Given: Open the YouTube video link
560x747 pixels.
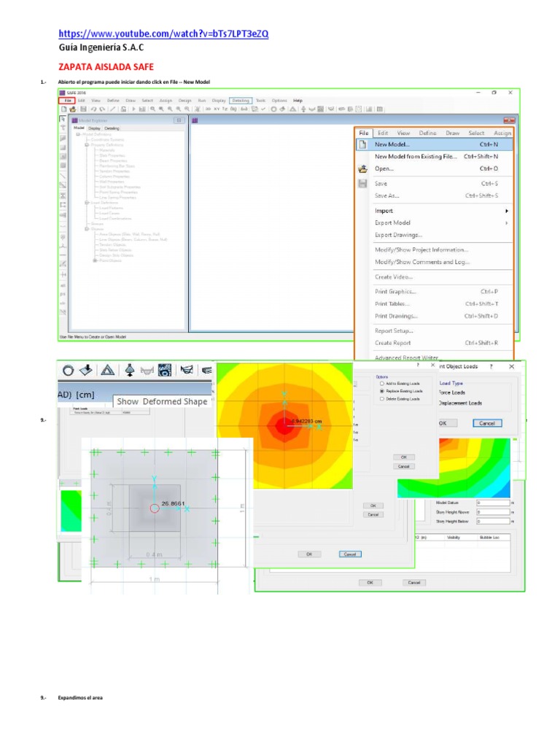Looking at the screenshot, I should 163,34.
